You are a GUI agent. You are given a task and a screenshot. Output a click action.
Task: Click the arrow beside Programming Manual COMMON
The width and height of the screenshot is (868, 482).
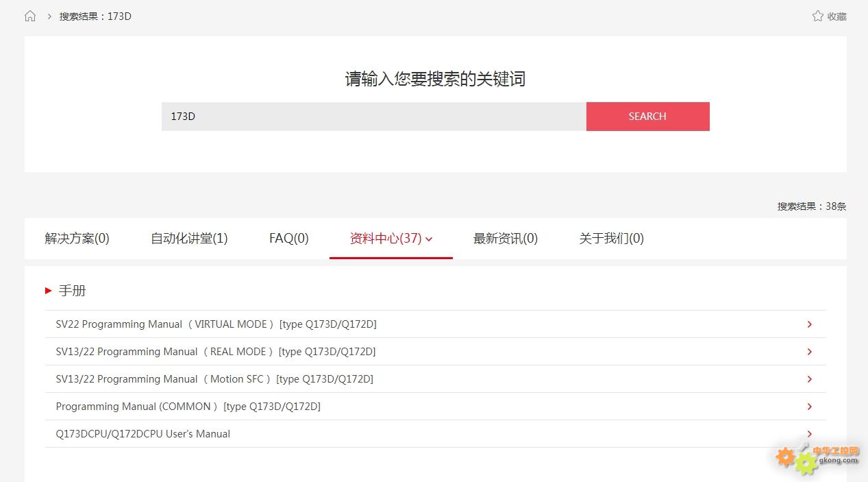pos(809,407)
